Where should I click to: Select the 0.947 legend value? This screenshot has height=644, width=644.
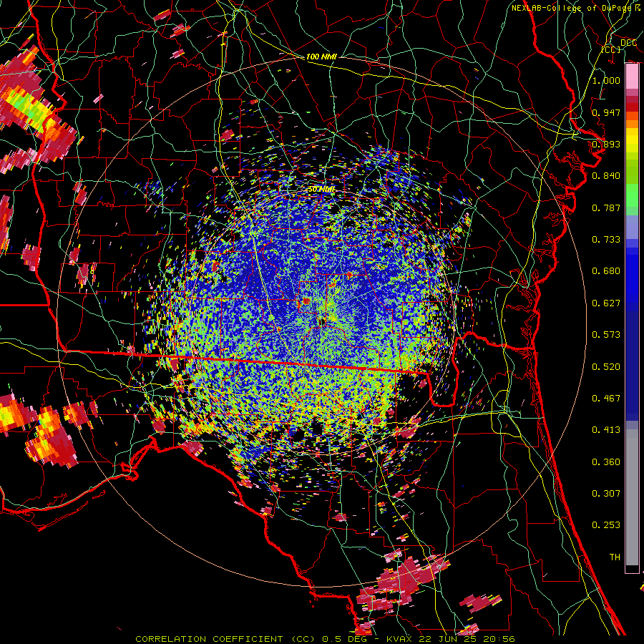click(x=606, y=112)
